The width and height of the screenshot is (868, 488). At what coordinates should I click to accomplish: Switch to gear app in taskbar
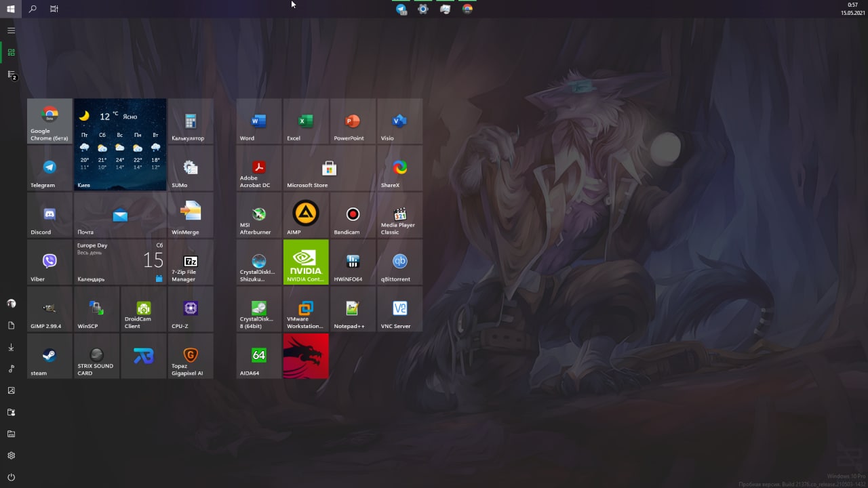coord(423,9)
